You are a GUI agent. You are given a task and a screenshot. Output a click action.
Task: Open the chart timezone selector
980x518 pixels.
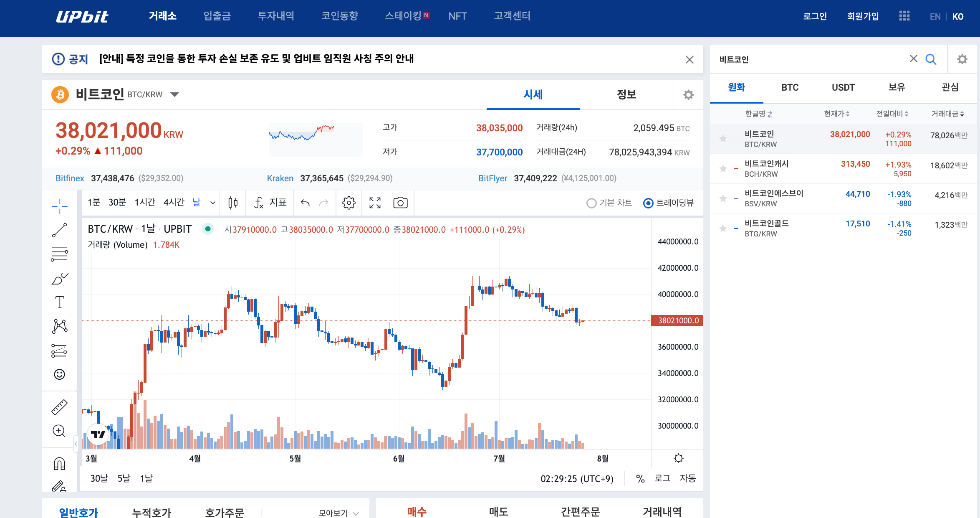[x=577, y=479]
